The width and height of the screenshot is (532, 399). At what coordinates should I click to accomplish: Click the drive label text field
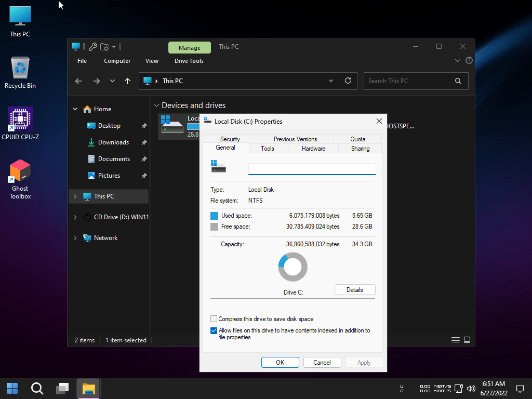click(312, 169)
